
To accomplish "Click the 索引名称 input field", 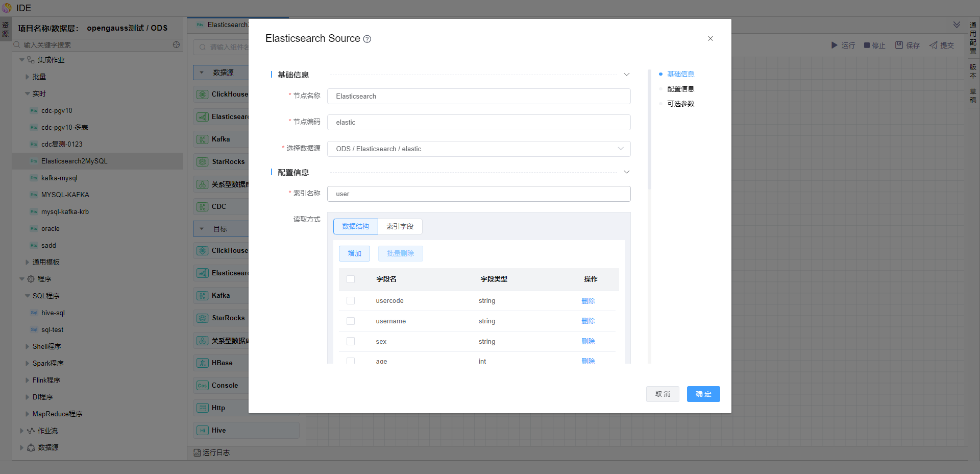I will [478, 194].
